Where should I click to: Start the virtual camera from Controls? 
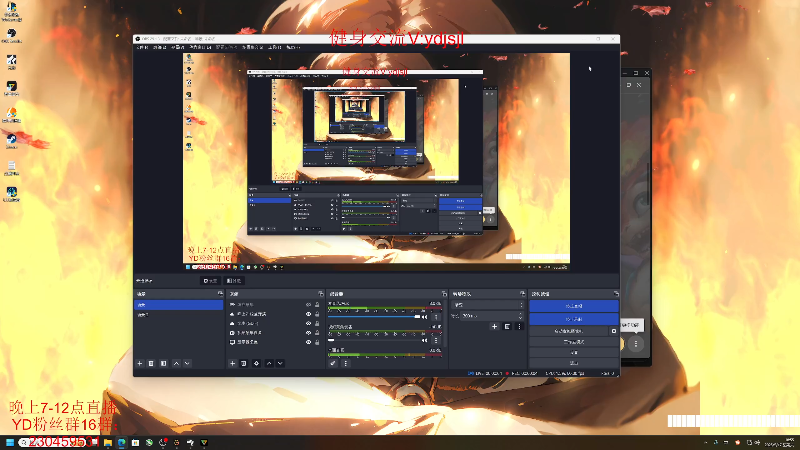point(568,331)
